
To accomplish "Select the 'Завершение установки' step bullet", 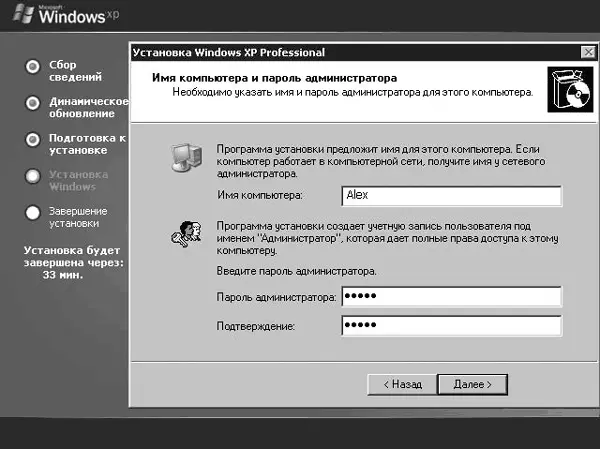I will tap(33, 212).
